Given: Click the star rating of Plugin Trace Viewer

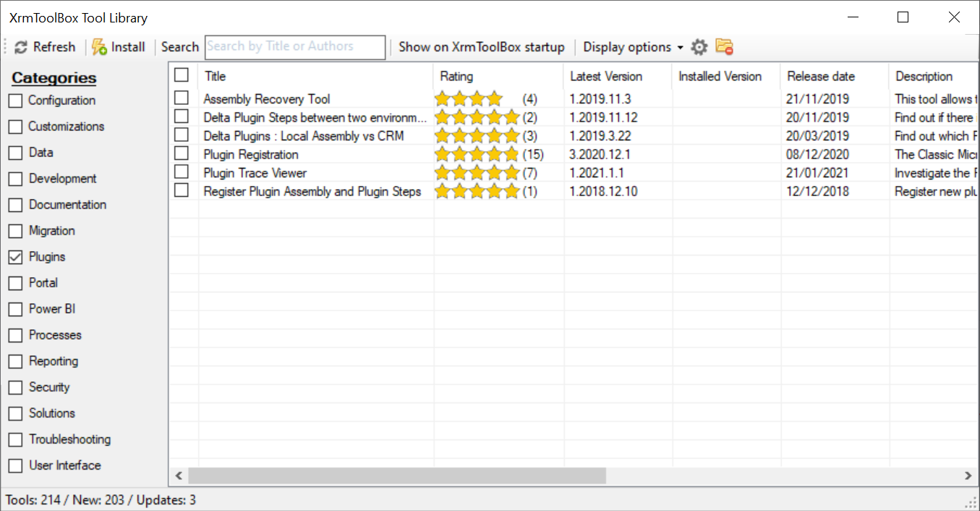Looking at the screenshot, I should pos(477,173).
